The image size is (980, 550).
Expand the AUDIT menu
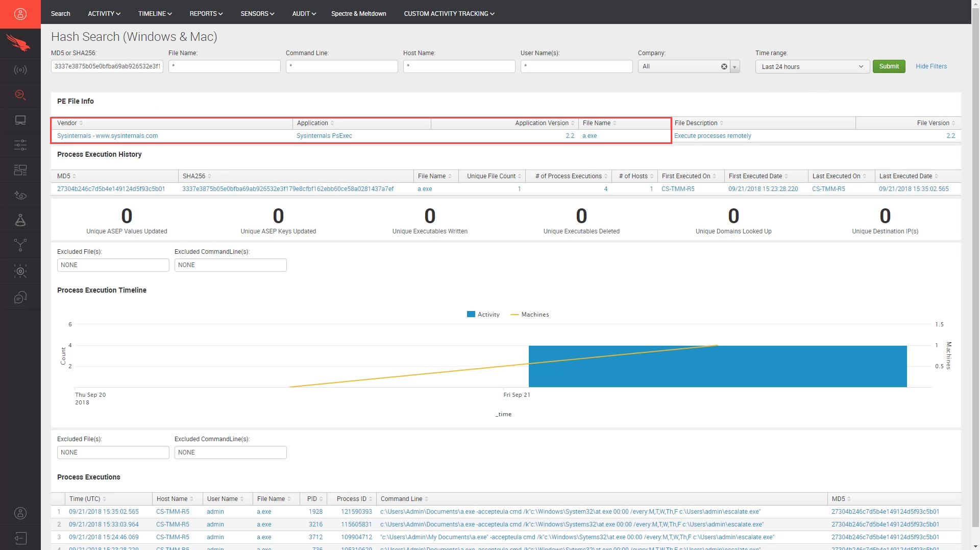coord(304,14)
